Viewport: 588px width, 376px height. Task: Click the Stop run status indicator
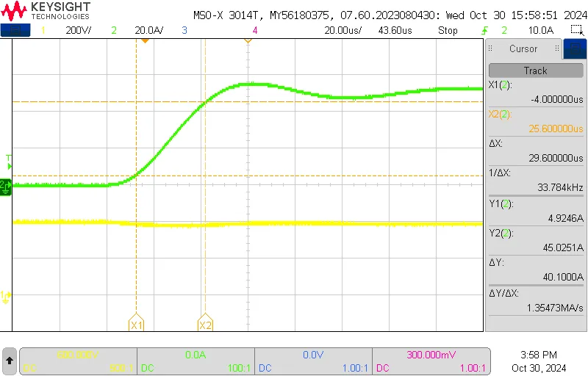[x=448, y=30]
